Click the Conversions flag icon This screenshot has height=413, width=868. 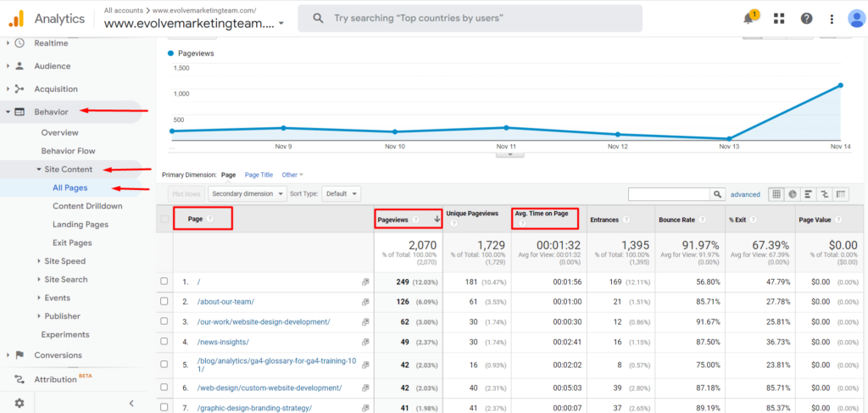pyautogui.click(x=19, y=354)
